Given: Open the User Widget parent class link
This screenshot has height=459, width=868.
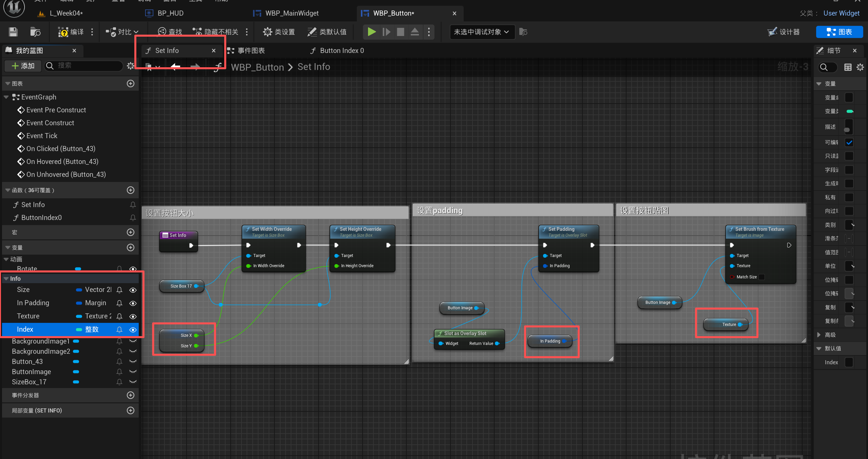Looking at the screenshot, I should [x=842, y=13].
